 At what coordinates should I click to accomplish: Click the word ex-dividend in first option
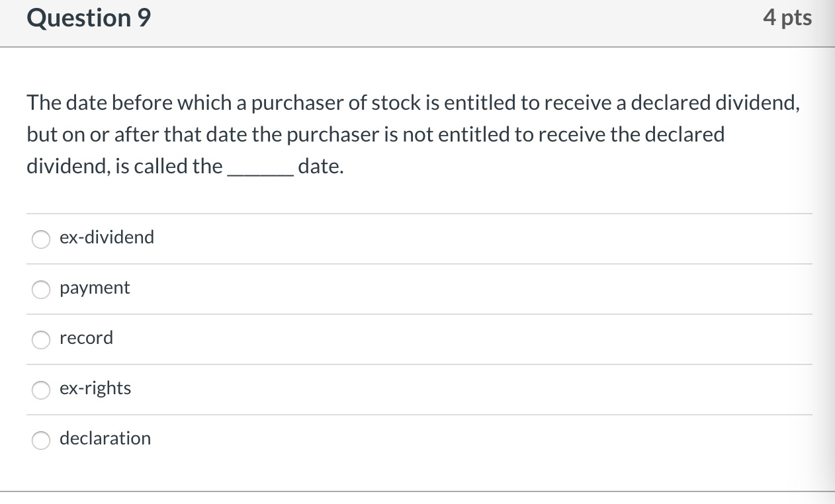click(107, 237)
